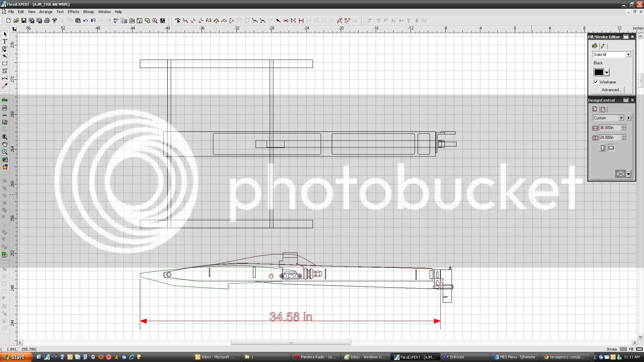Viewport: 644px width, 362px height.
Task: Collapse the Fill/Stroke Editor panel
Action: point(626,37)
